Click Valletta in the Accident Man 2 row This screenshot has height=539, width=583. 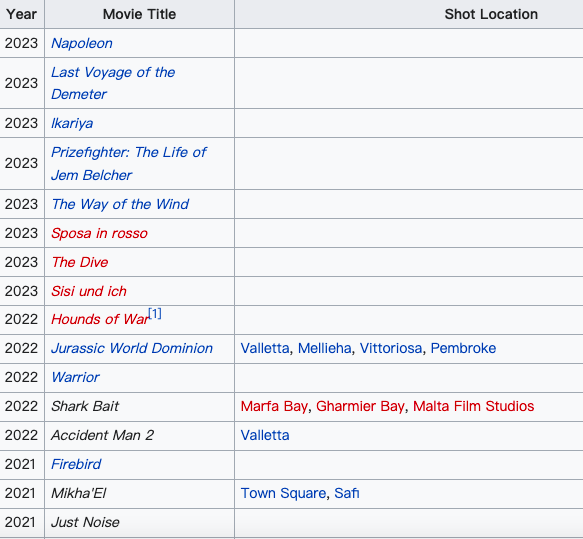(265, 435)
